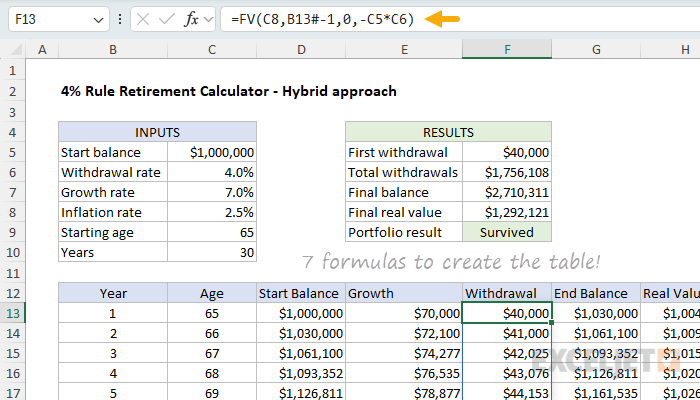Click the 'Start Balance' table header

301,293
